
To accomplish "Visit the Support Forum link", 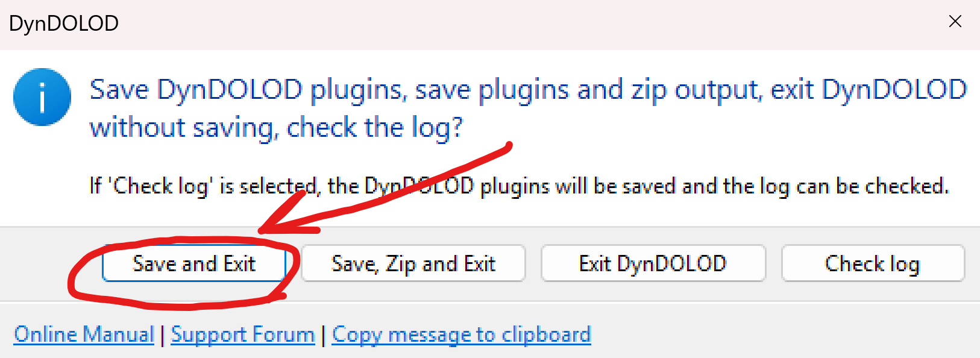I will [243, 334].
